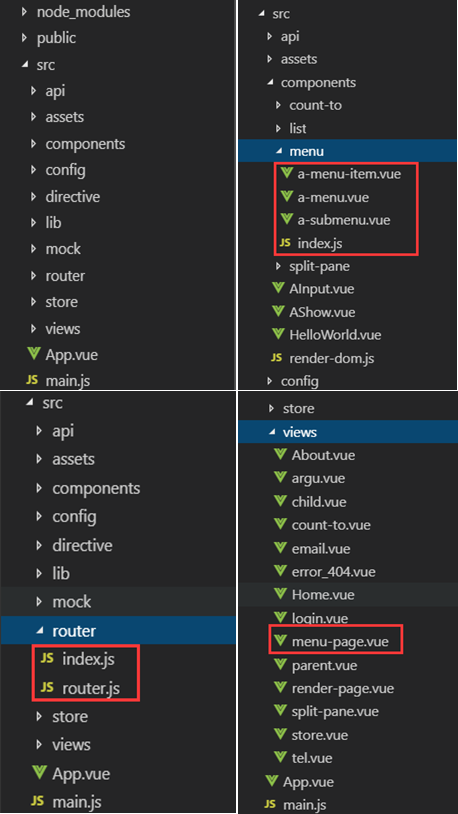Click the JS icon beside render-dom.js
The height and width of the screenshot is (814, 458).
pos(277,358)
